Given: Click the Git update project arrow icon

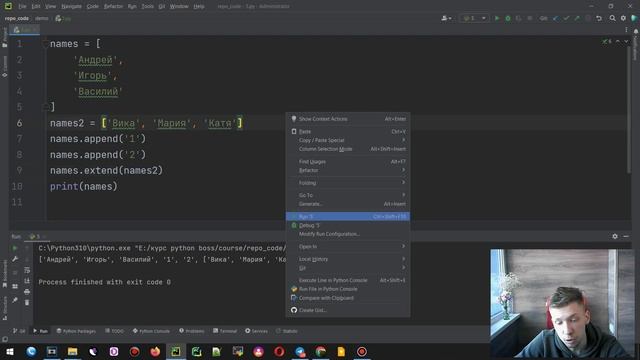Looking at the screenshot, I should (555, 18).
